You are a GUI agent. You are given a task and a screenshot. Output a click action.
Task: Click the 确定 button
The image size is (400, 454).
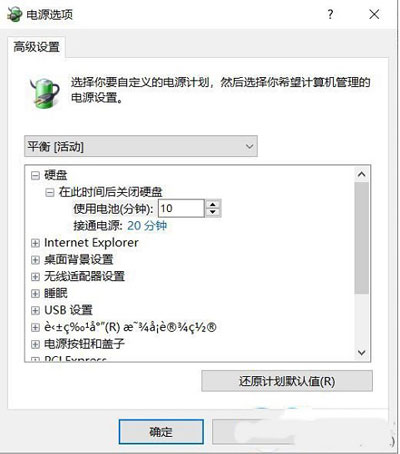[161, 432]
